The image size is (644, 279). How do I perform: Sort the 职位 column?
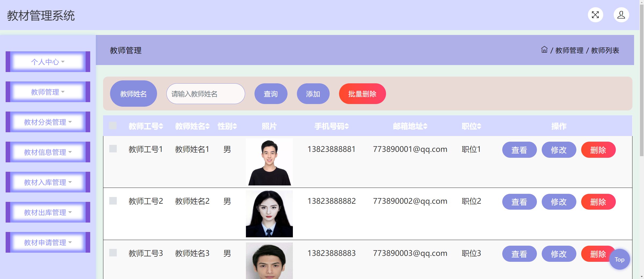(x=471, y=126)
